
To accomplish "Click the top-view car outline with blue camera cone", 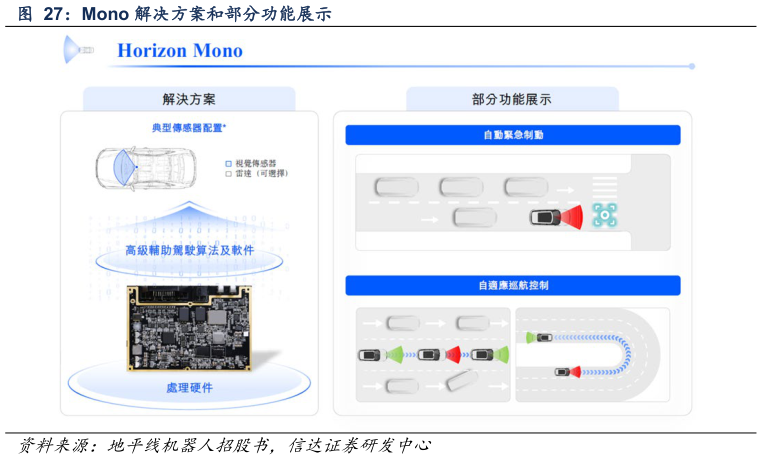I will 146,168.
